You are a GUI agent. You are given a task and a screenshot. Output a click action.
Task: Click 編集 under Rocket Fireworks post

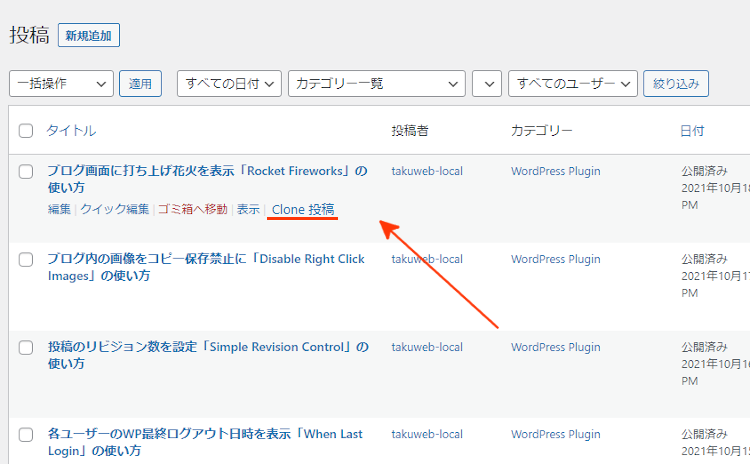[x=59, y=209]
